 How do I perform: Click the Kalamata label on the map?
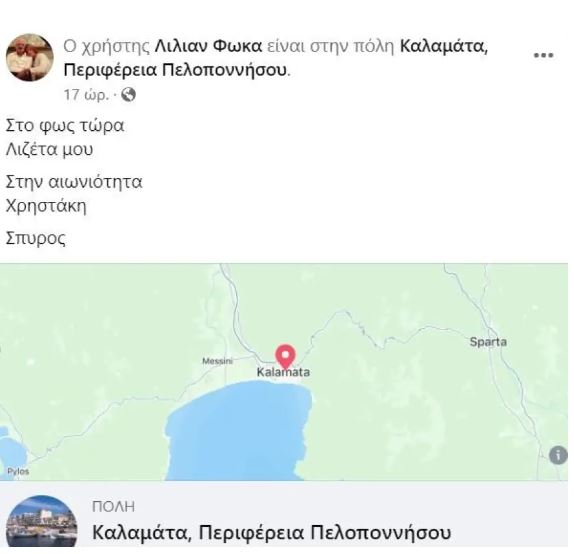(x=283, y=372)
